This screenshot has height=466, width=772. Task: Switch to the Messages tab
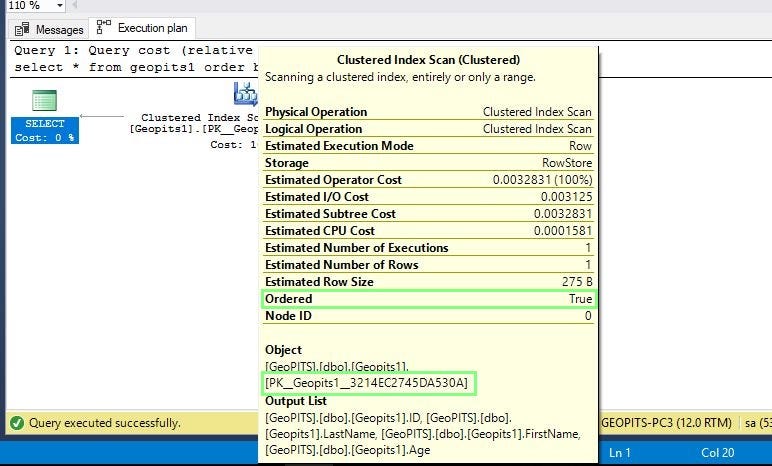click(48, 30)
